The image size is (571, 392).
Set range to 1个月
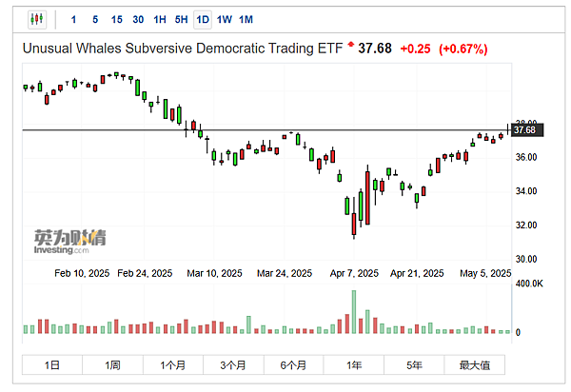point(173,364)
